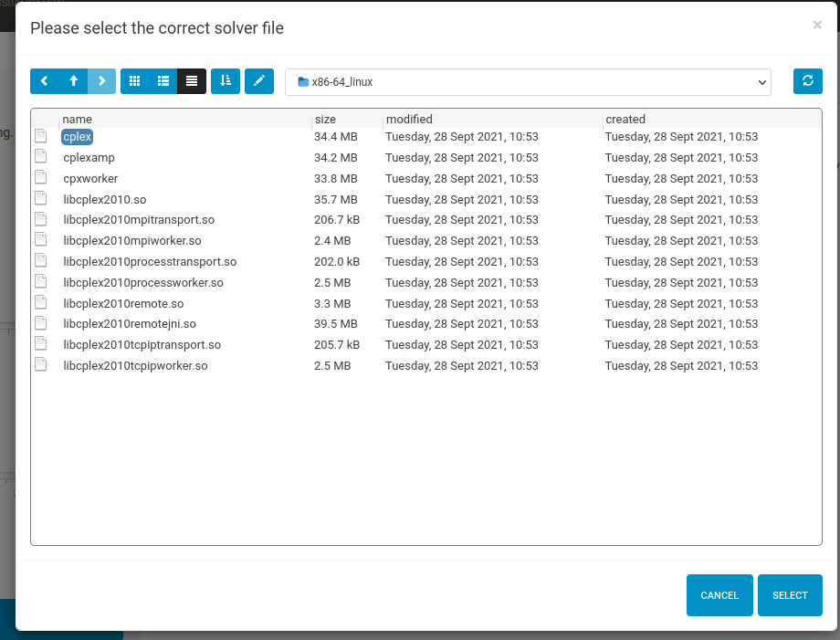The image size is (840, 640).
Task: Click file icon beside libcplex2010mpiworker.so
Action: click(x=41, y=239)
